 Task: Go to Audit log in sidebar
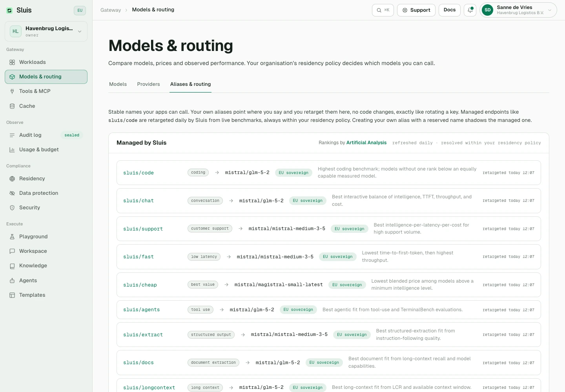pos(46,135)
